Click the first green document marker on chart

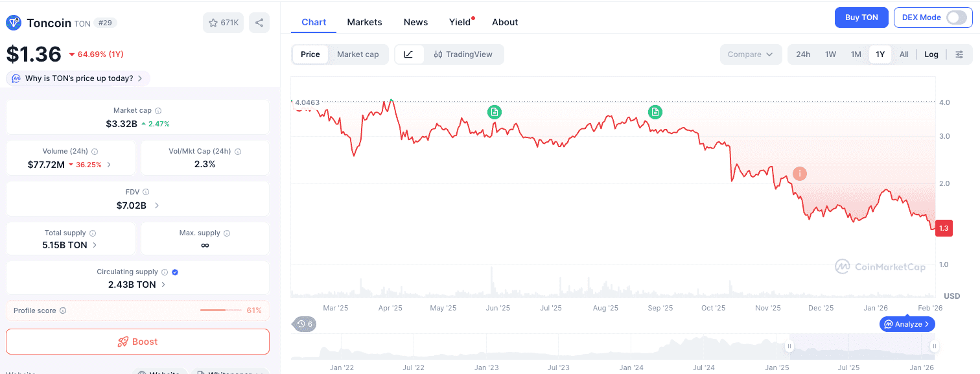click(x=495, y=112)
